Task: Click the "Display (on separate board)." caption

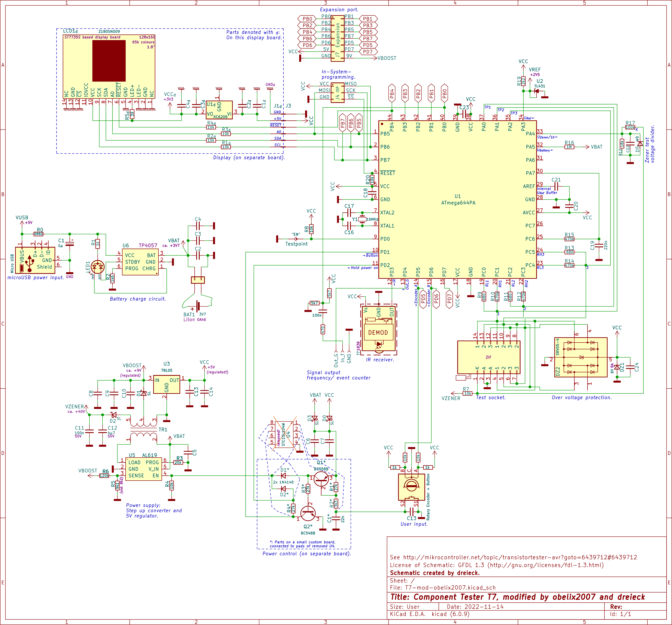Action: [249, 158]
